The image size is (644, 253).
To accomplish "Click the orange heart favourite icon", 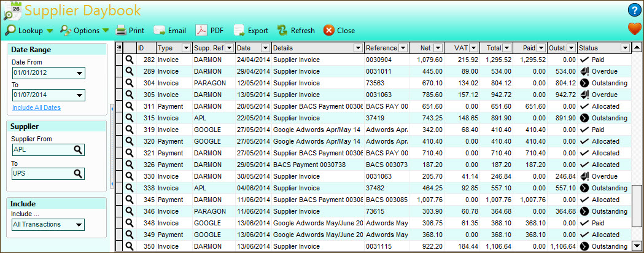I will pyautogui.click(x=634, y=28).
